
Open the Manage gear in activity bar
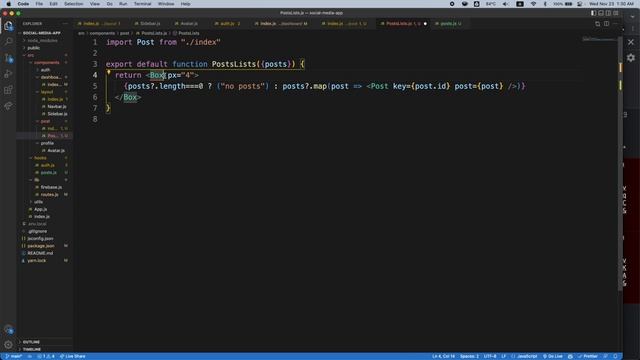point(8,345)
